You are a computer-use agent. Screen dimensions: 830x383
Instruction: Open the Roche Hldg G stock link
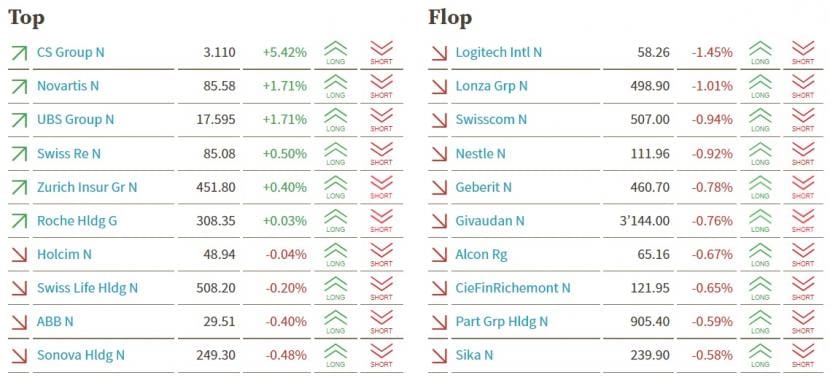pos(77,221)
